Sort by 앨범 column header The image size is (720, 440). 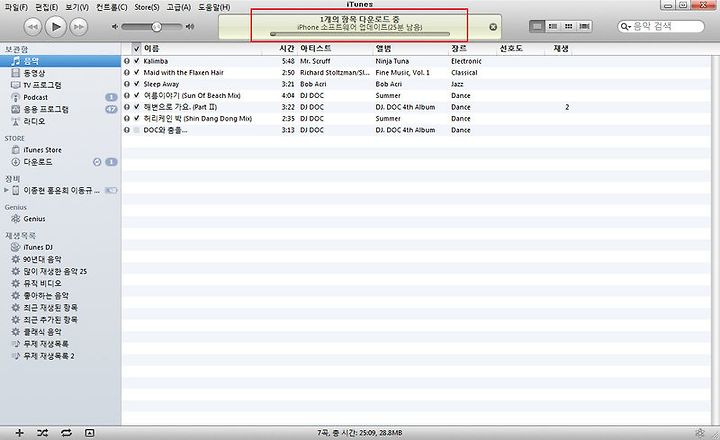tap(411, 48)
